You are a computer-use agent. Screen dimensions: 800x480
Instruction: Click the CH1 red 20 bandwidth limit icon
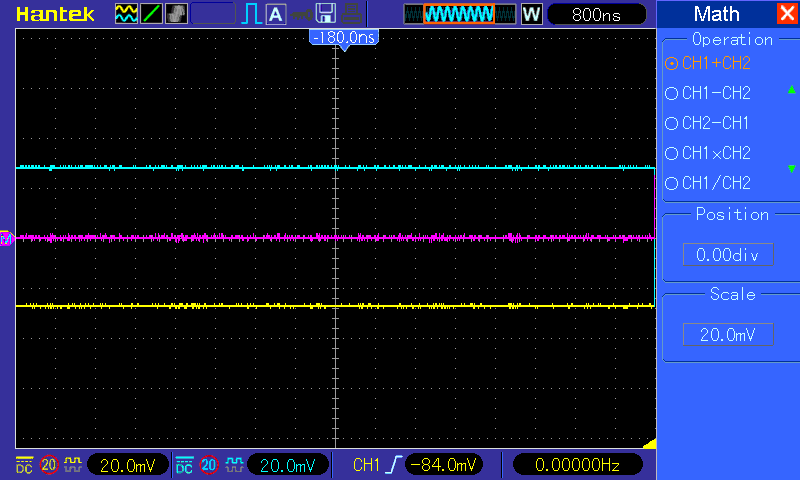click(49, 465)
